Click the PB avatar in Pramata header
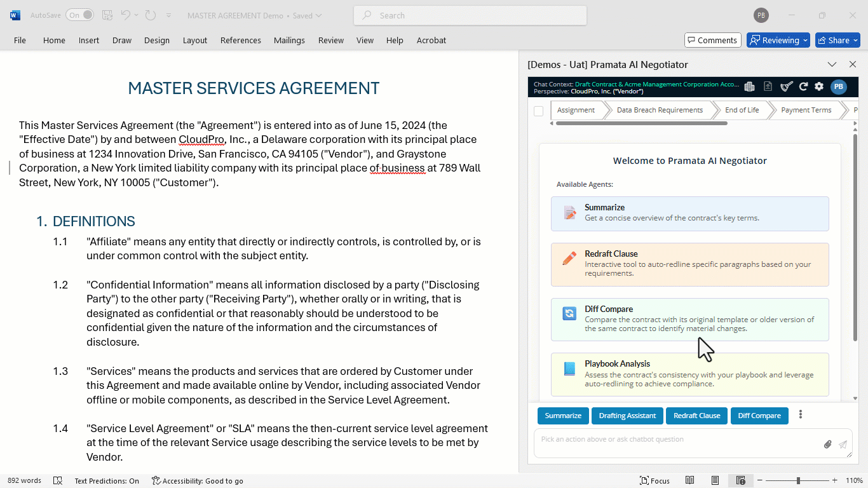 839,87
